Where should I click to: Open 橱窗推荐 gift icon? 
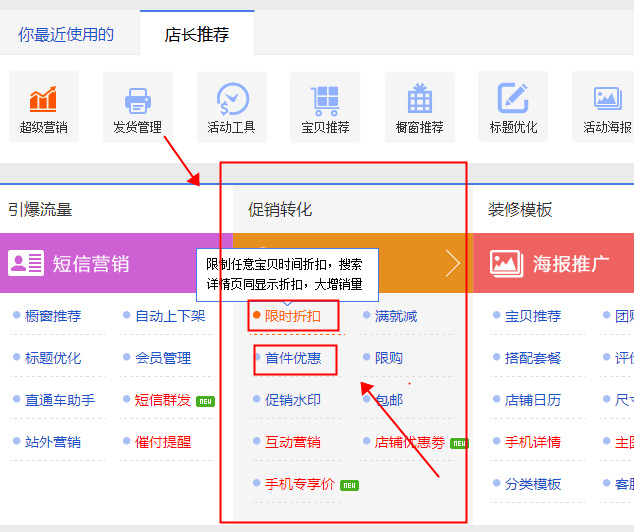[x=420, y=98]
